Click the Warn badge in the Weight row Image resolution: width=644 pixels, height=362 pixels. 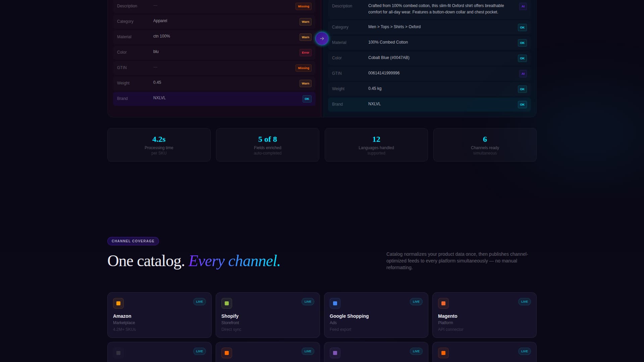point(306,83)
